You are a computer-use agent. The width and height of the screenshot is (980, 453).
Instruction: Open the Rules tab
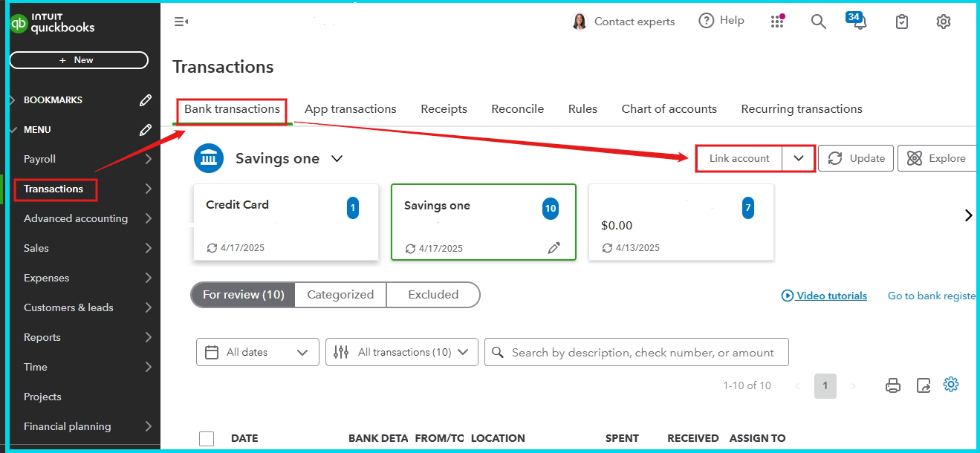(x=583, y=109)
